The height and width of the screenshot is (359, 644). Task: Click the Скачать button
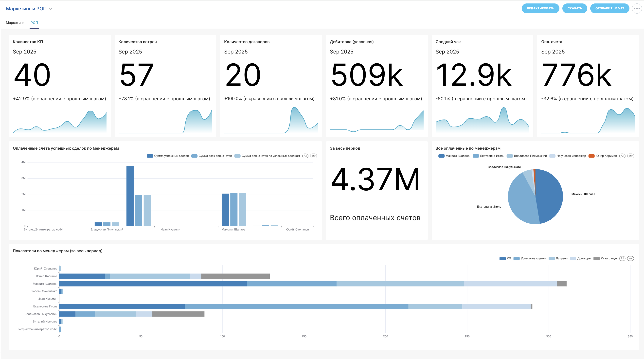point(574,8)
